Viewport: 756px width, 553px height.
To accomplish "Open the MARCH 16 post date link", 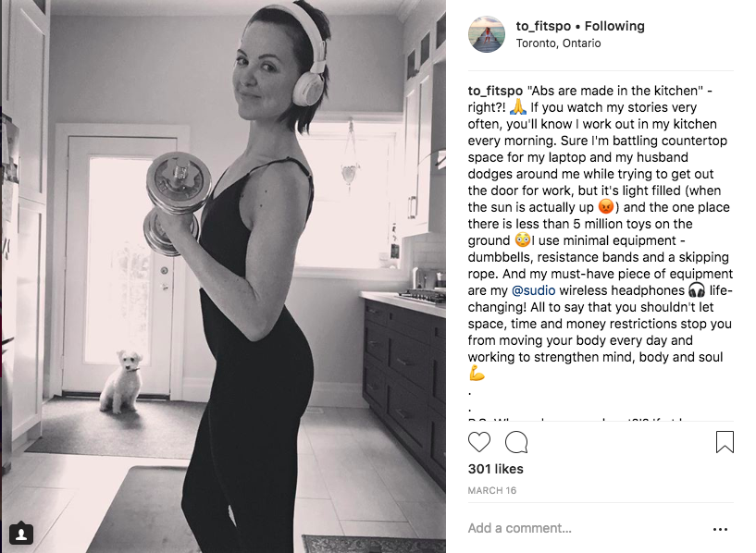I will point(491,490).
